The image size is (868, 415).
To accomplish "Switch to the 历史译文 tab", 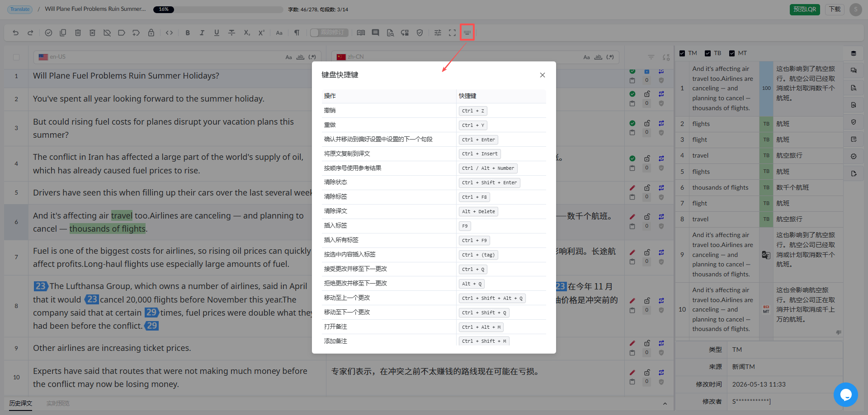I will 21,403.
